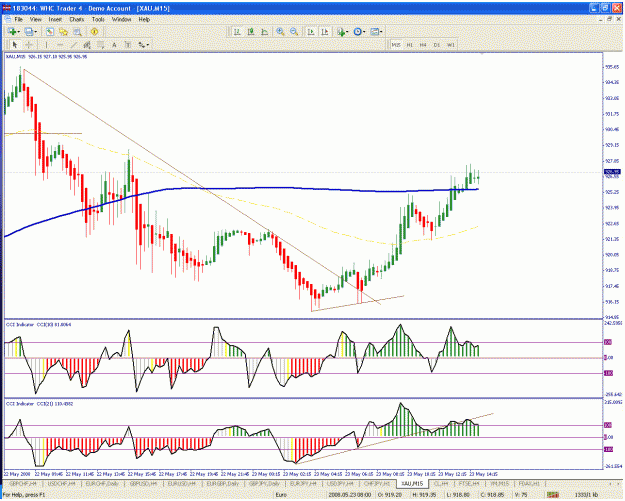Expand the Profiles dropdown arrow
Screen dimensions: 625x501
(x=35, y=32)
